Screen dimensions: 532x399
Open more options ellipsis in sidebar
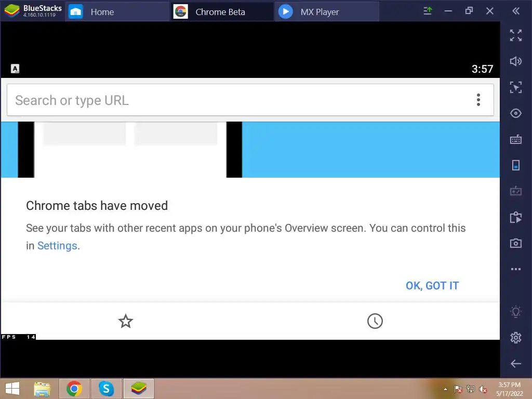coord(516,269)
